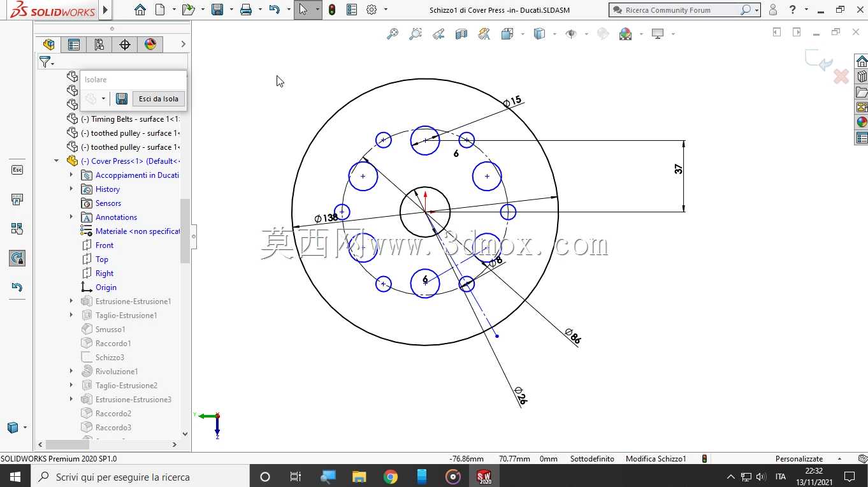Click the left strip undo arrow icon
868x487 pixels.
17,287
